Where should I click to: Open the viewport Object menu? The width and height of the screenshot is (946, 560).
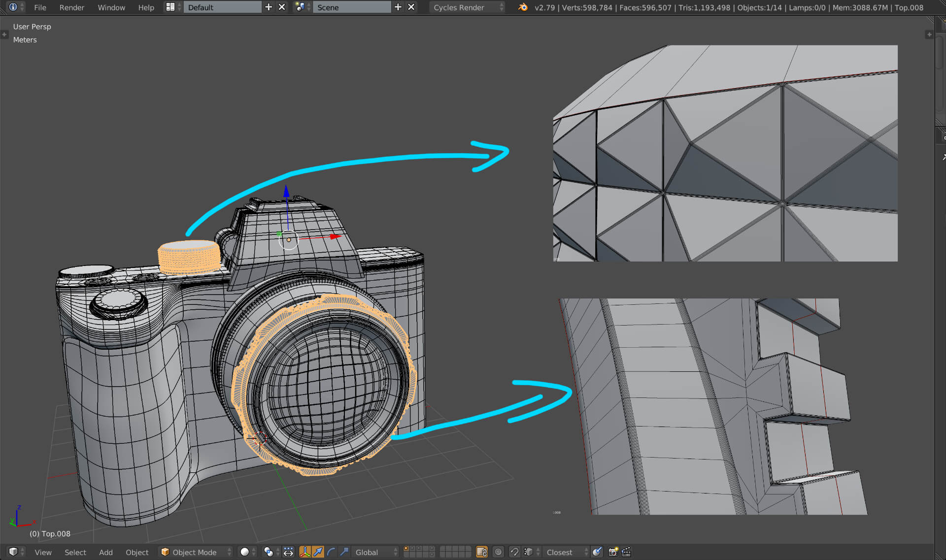click(137, 552)
